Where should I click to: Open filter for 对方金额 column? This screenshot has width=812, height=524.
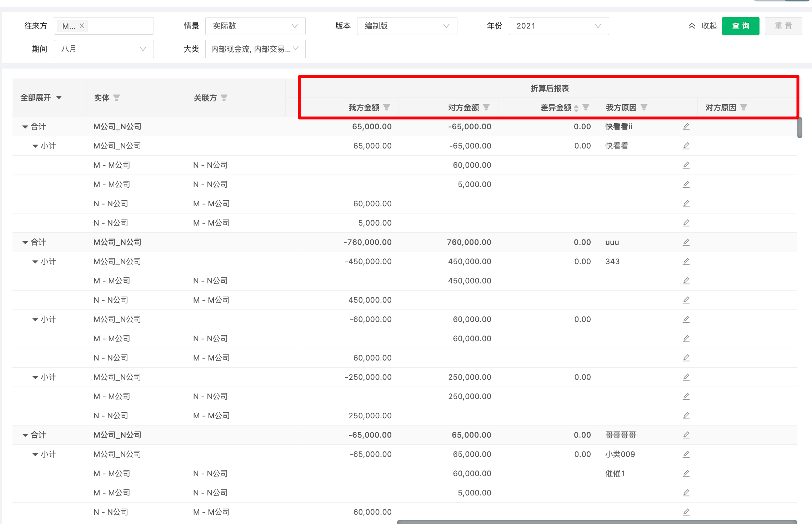tap(486, 107)
